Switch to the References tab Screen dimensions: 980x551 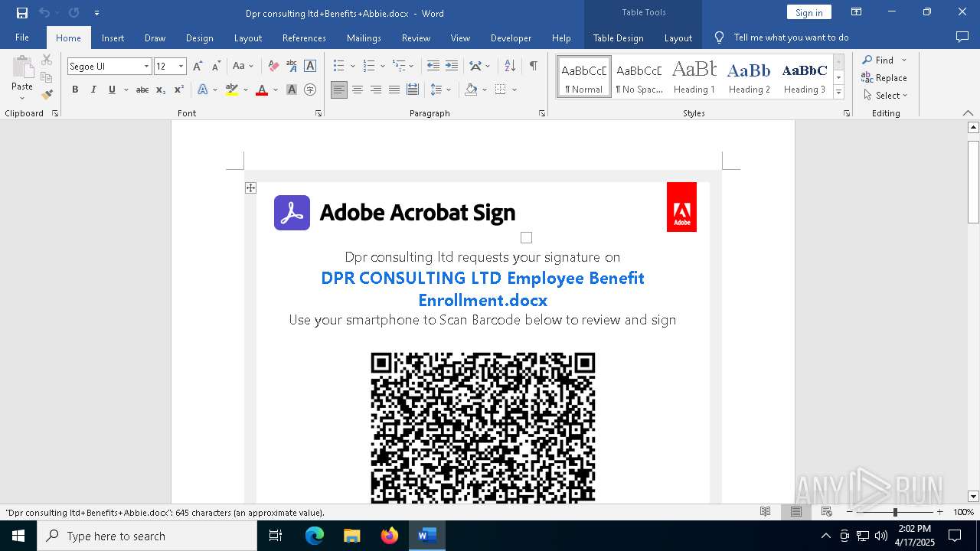click(x=304, y=37)
